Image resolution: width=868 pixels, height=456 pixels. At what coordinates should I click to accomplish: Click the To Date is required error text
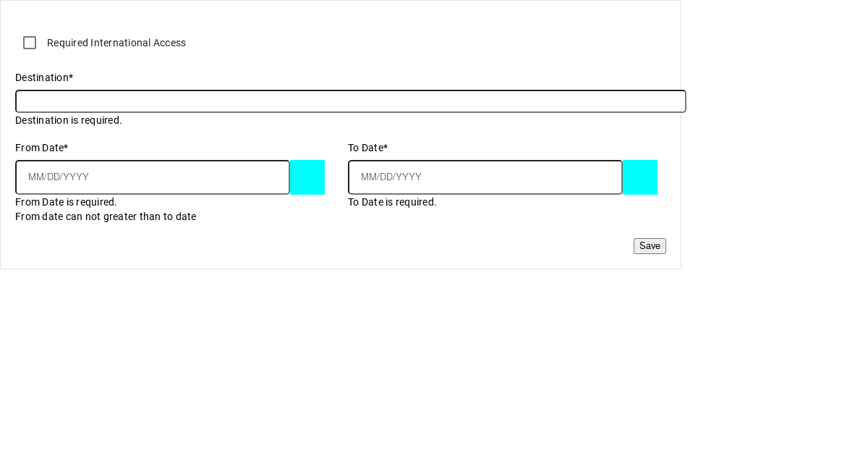pos(392,202)
